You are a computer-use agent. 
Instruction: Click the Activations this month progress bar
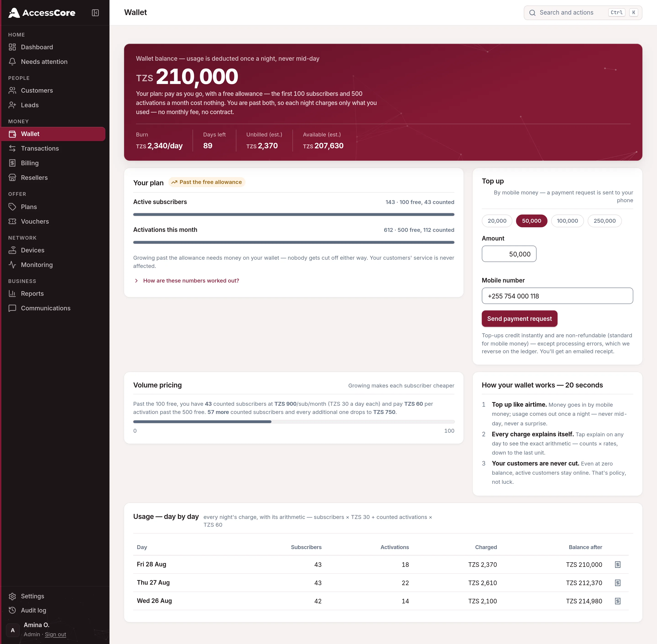point(294,242)
